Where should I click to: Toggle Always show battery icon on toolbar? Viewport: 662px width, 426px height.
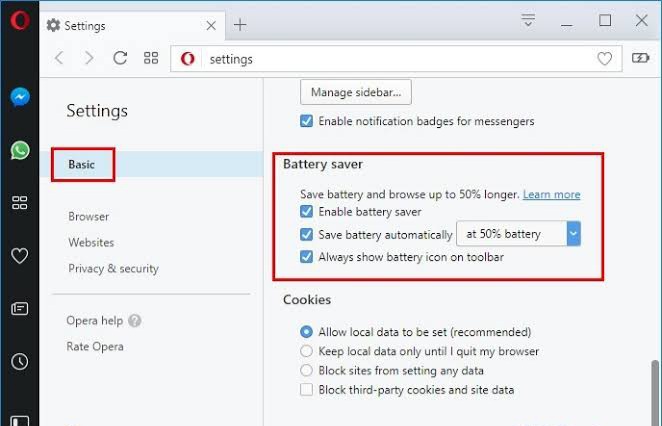(x=307, y=257)
